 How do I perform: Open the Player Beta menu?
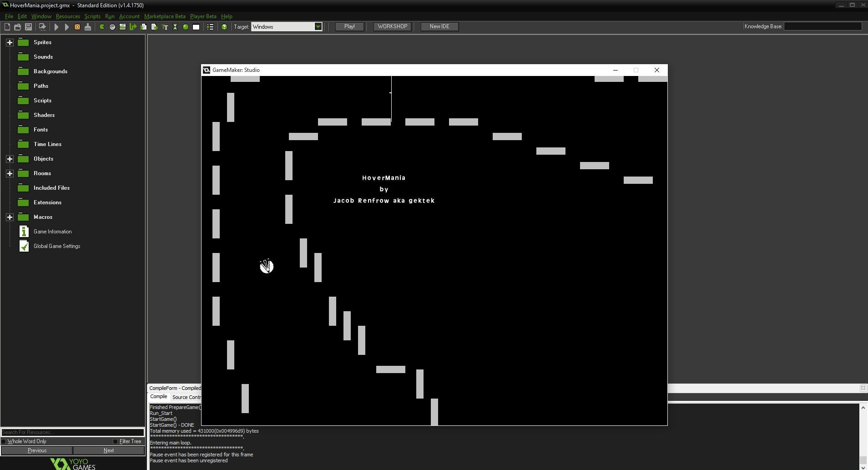(x=203, y=16)
